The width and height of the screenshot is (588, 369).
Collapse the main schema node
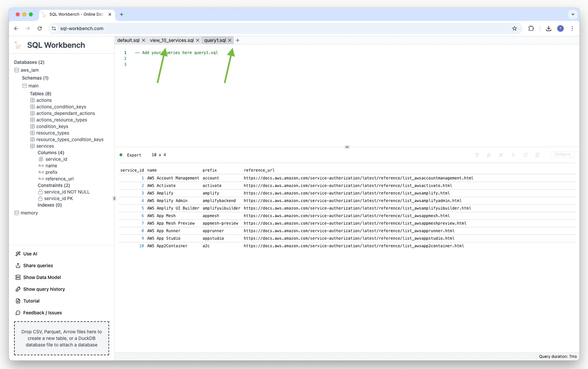(x=30, y=86)
